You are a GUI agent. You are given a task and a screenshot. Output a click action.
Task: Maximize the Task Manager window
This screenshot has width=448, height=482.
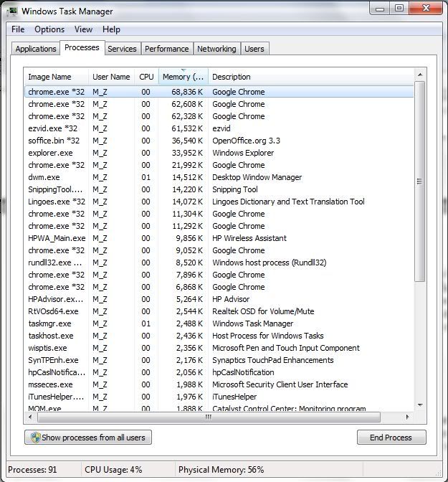(399, 8)
